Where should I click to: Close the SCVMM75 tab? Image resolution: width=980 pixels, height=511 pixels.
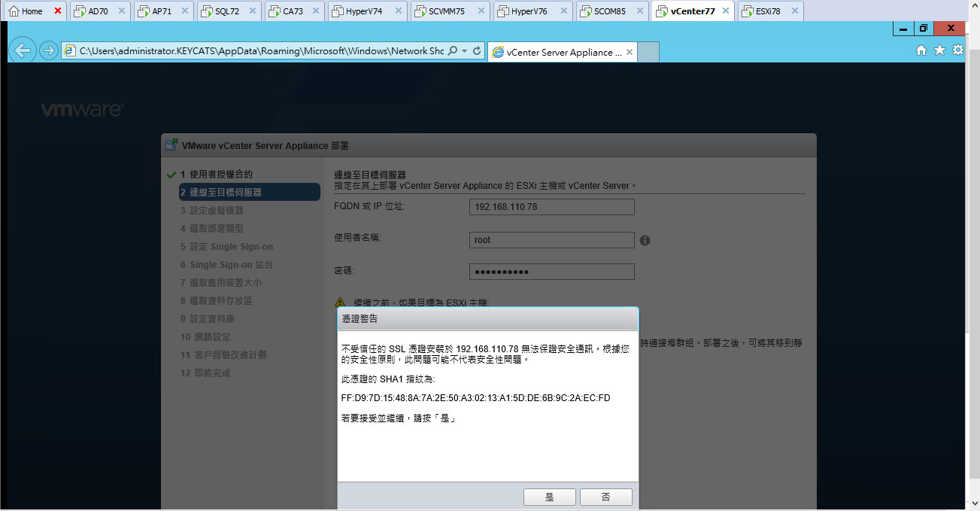pos(481,11)
